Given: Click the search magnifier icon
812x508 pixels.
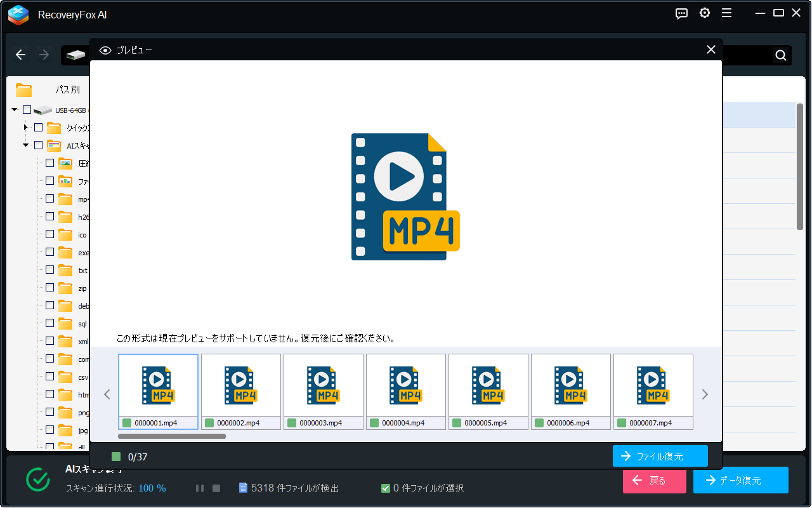Looking at the screenshot, I should tap(781, 55).
